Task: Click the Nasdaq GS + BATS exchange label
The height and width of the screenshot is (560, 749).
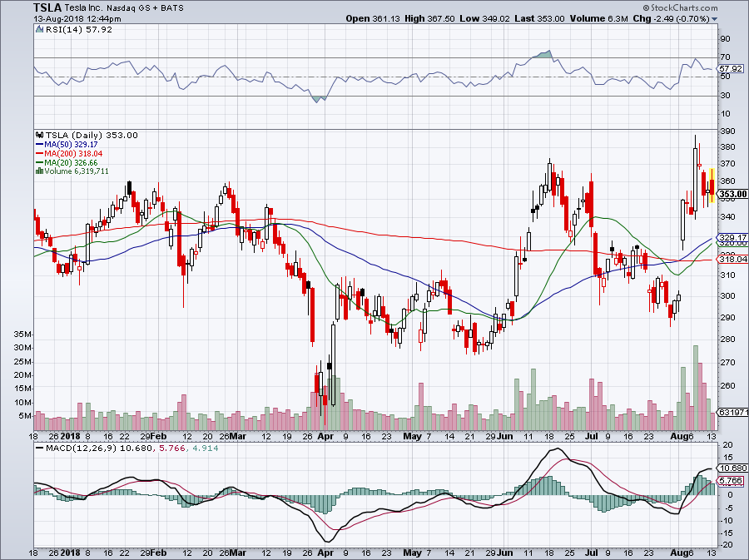Action: point(145,8)
